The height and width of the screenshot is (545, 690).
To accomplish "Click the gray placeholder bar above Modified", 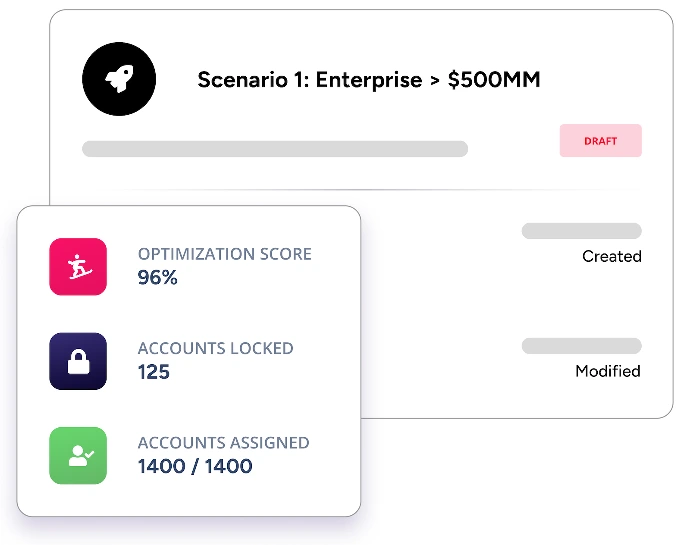I will 581,346.
